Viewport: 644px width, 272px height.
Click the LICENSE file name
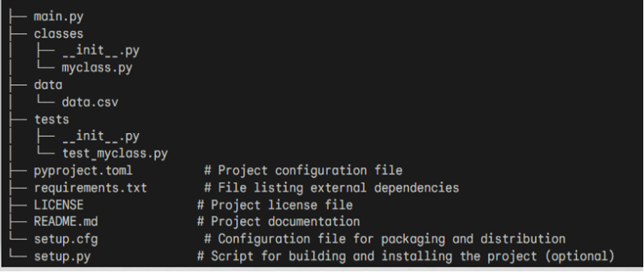click(59, 204)
